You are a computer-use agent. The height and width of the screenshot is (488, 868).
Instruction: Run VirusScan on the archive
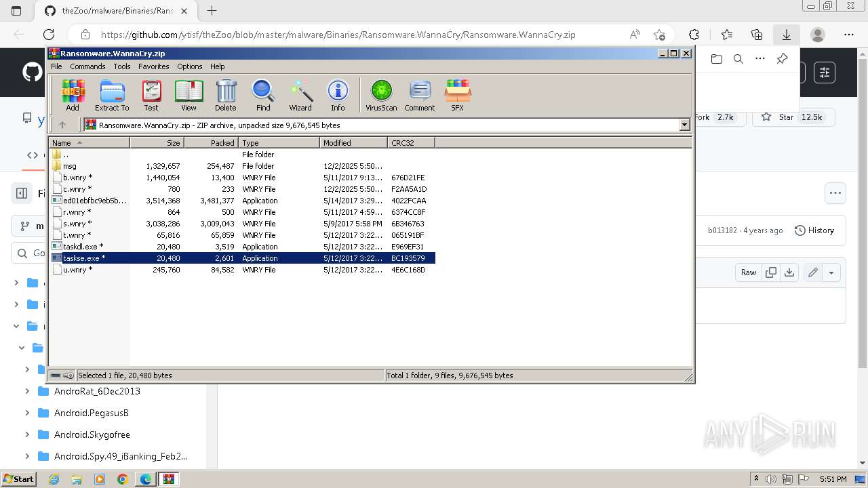(x=381, y=95)
